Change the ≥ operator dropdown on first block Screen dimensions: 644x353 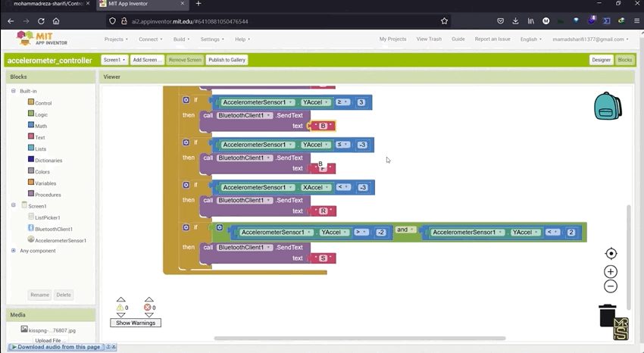click(342, 102)
